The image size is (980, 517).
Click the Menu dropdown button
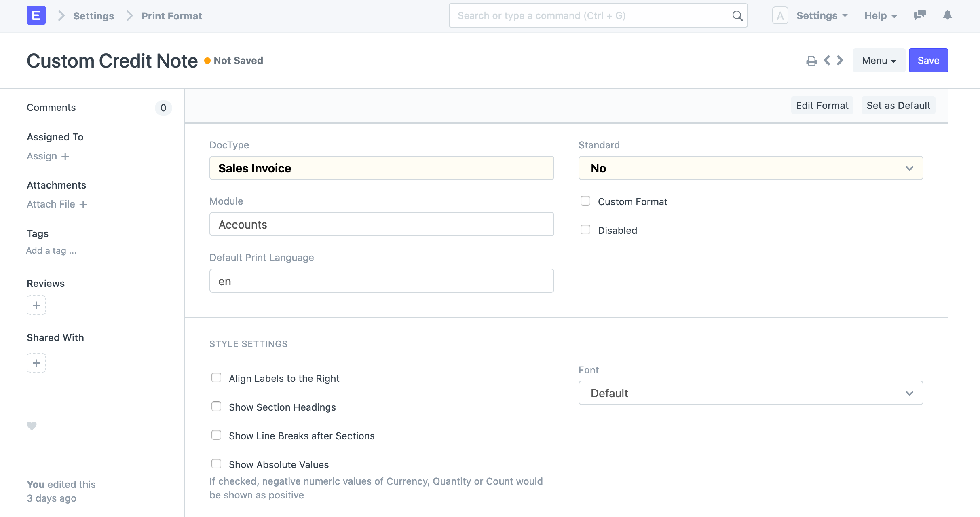[x=878, y=60]
